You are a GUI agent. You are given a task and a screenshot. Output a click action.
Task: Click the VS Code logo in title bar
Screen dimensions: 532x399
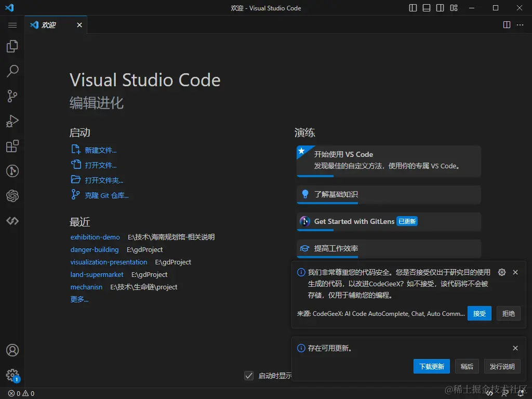pos(9,7)
